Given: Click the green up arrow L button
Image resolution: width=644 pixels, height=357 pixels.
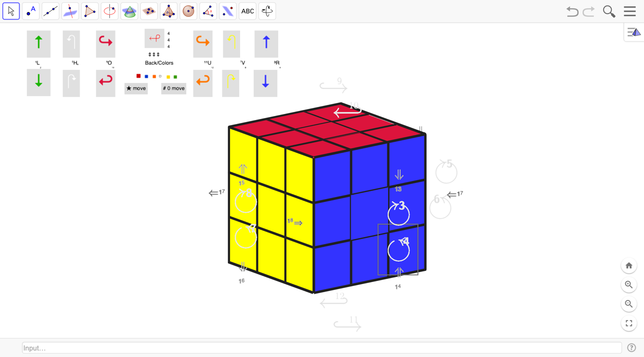Looking at the screenshot, I should tap(39, 44).
